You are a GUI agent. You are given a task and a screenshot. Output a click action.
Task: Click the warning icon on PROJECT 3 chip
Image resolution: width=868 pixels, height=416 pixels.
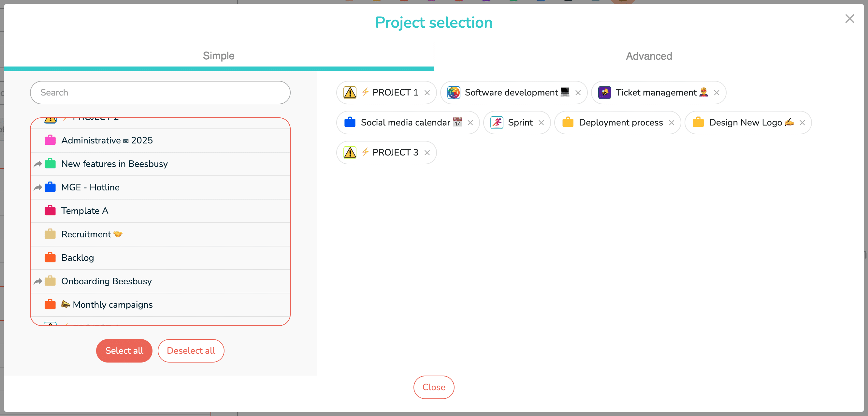tap(350, 152)
